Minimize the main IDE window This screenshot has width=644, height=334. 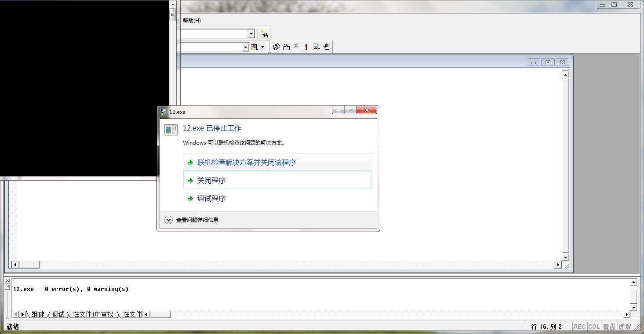(602, 5)
